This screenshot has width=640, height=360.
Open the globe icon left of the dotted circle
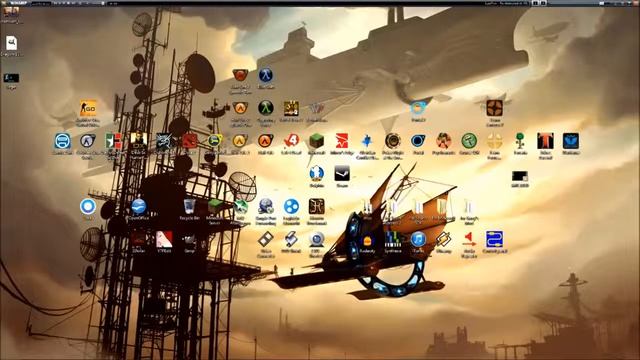pos(266,207)
